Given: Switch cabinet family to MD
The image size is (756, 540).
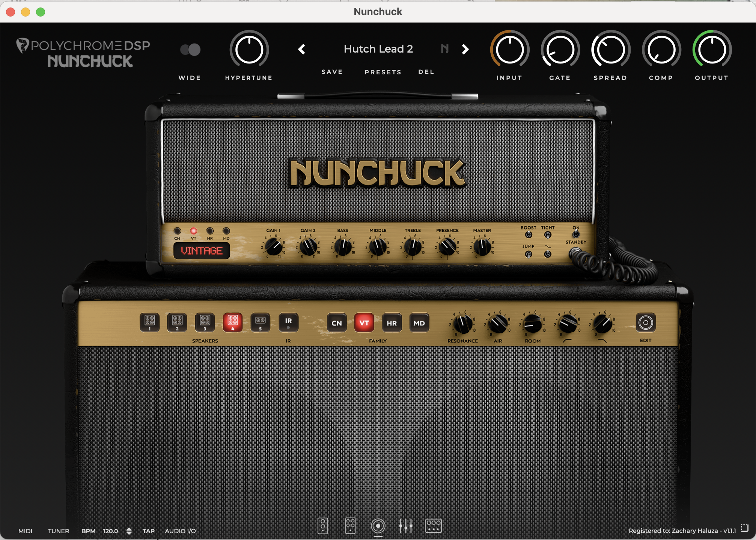Looking at the screenshot, I should [419, 323].
